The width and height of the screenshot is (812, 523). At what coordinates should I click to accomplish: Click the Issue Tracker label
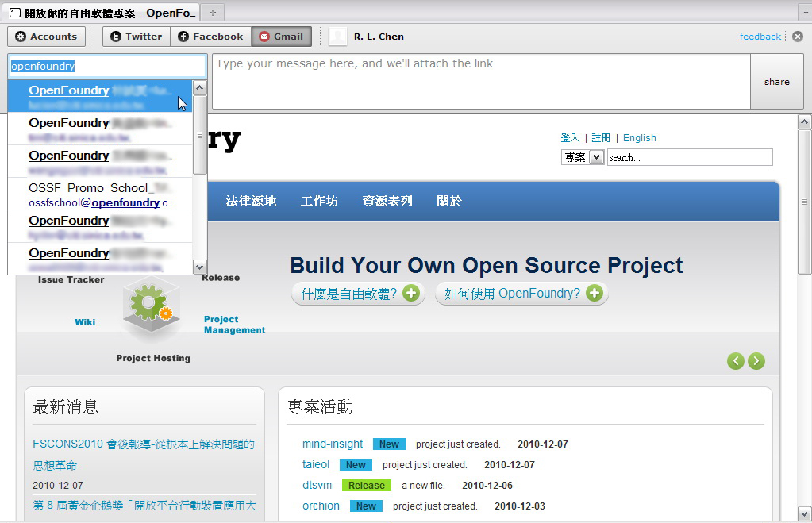point(71,279)
